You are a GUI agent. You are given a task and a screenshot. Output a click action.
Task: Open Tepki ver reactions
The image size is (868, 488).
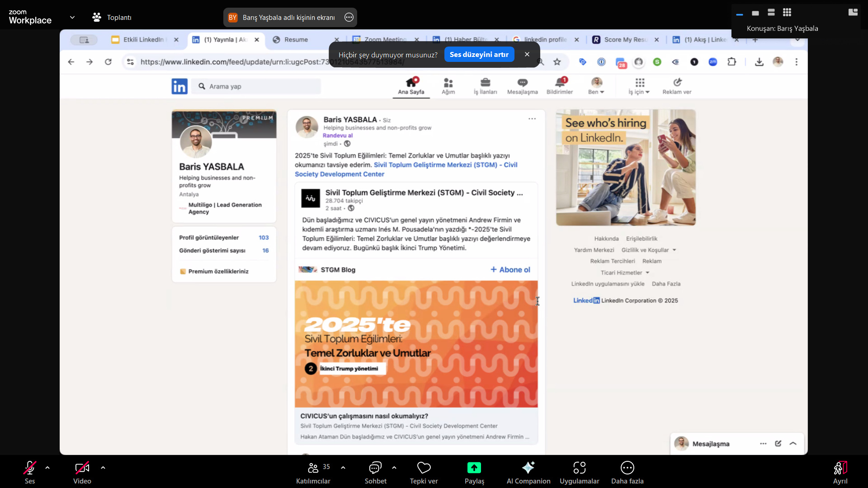click(x=424, y=472)
